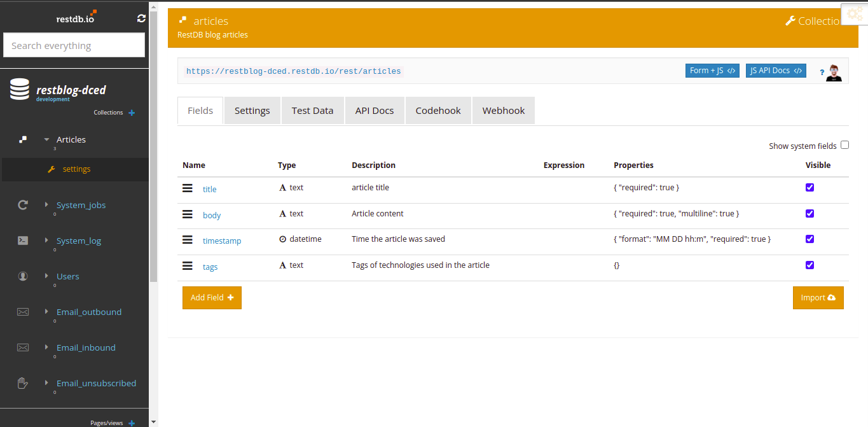This screenshot has width=868, height=427.
Task: Click the drag handle for body field
Action: coord(188,214)
